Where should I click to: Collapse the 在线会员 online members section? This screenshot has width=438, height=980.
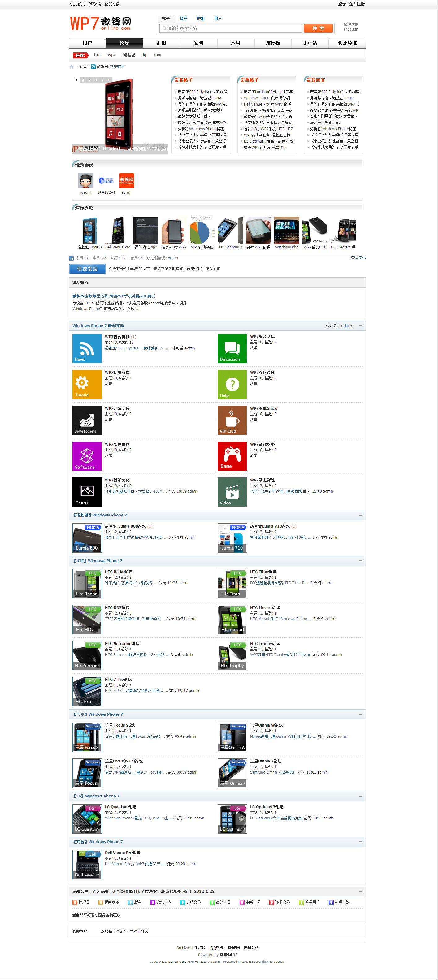pos(360,891)
